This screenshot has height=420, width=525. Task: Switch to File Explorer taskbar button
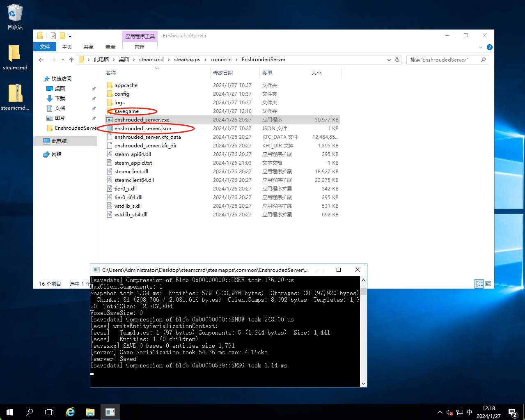pyautogui.click(x=90, y=412)
